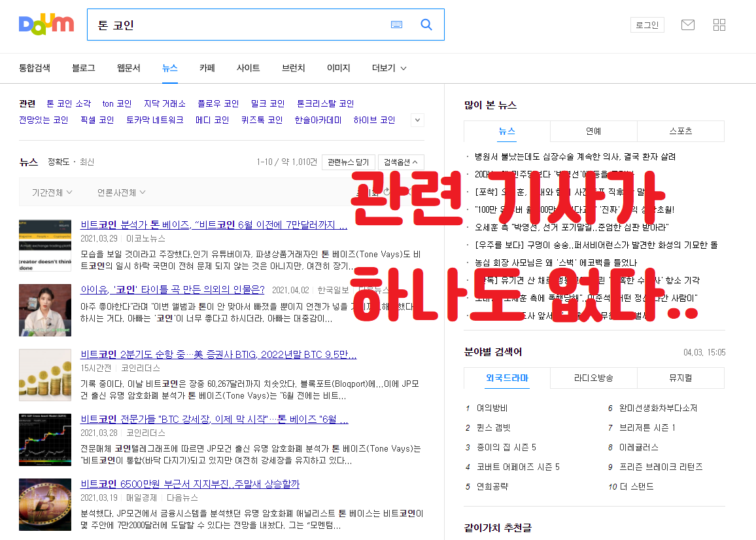Open ranked keyword 퀸스 갬빗
The width and height of the screenshot is (756, 540).
click(493, 428)
